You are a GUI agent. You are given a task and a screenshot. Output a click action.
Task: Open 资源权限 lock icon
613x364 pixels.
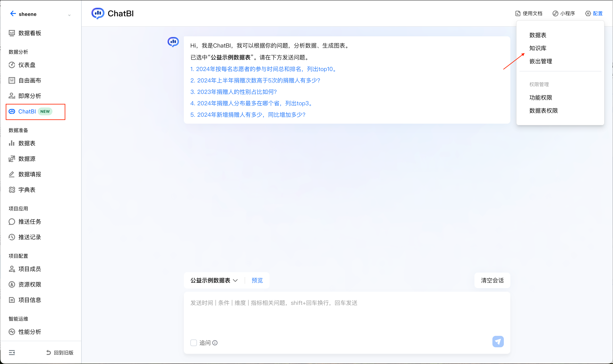click(x=12, y=285)
